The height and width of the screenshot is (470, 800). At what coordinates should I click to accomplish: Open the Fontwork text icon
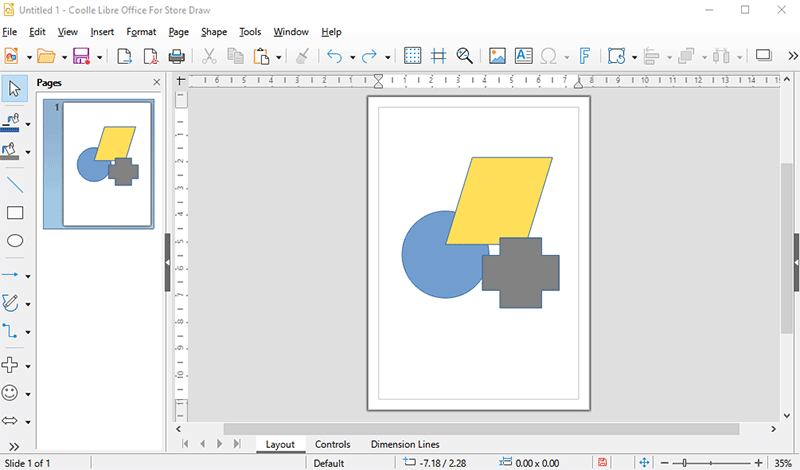click(x=585, y=56)
